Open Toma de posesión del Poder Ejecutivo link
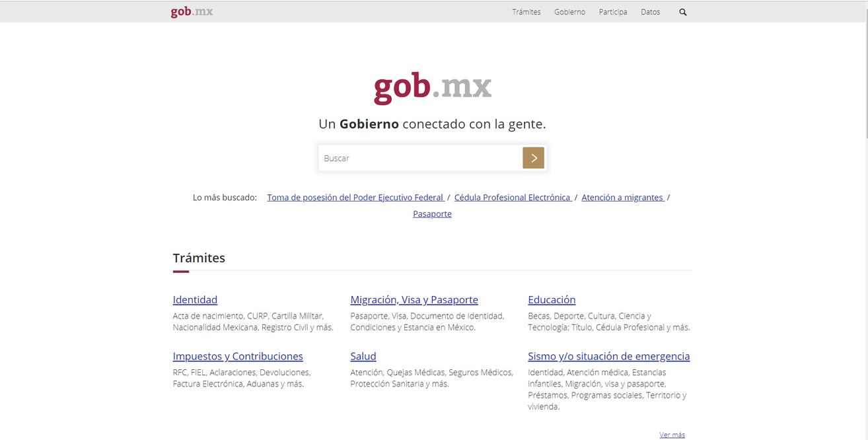The image size is (868, 440). [x=355, y=198]
